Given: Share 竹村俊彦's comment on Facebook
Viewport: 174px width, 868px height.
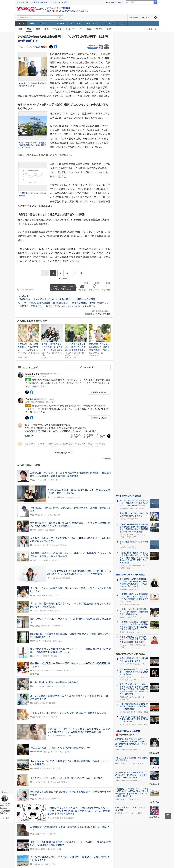Looking at the screenshot, I should tap(31, 418).
